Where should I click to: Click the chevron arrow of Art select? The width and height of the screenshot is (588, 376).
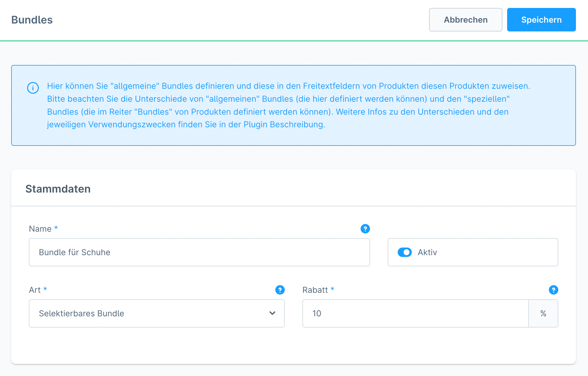272,313
